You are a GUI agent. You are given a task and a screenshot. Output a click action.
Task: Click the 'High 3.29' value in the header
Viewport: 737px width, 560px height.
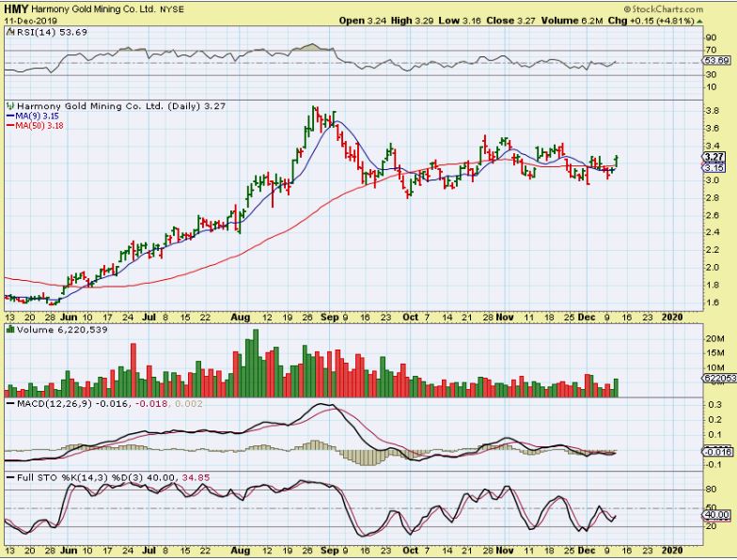click(x=412, y=21)
